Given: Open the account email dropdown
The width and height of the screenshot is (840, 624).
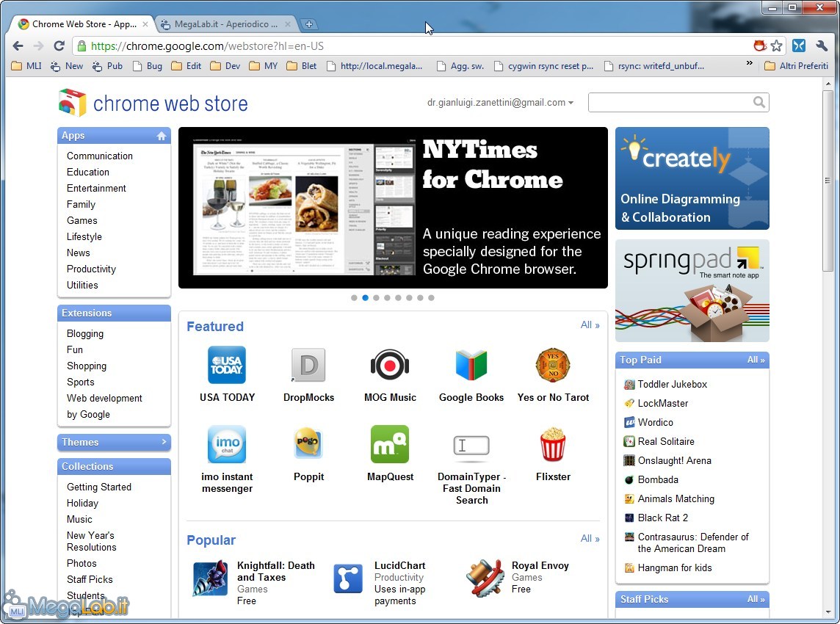Looking at the screenshot, I should 500,102.
